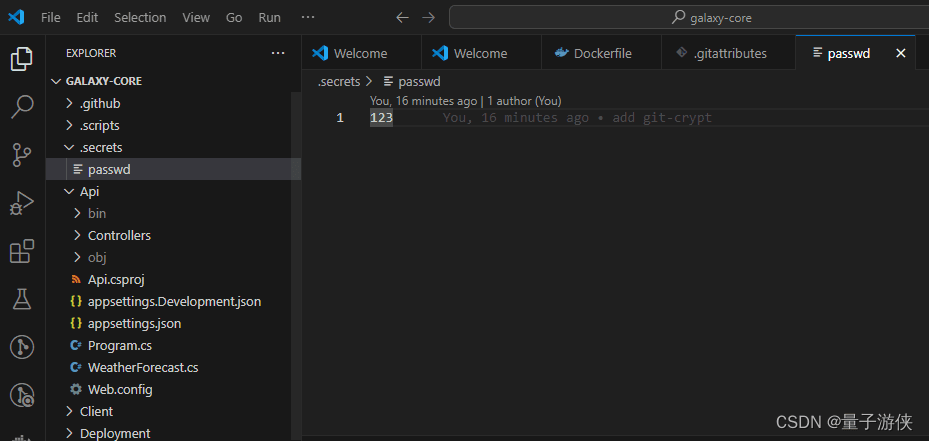Open the GitLens inspect icon

[x=22, y=396]
